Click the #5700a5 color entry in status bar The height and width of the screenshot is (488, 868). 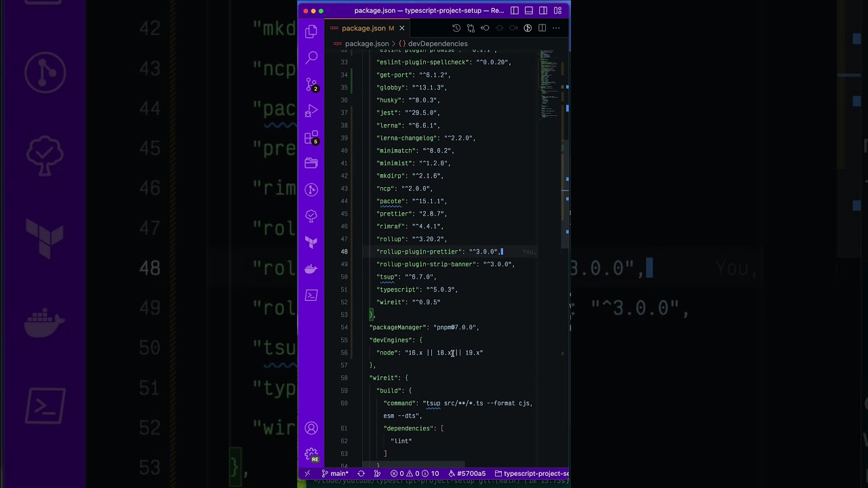(467, 473)
